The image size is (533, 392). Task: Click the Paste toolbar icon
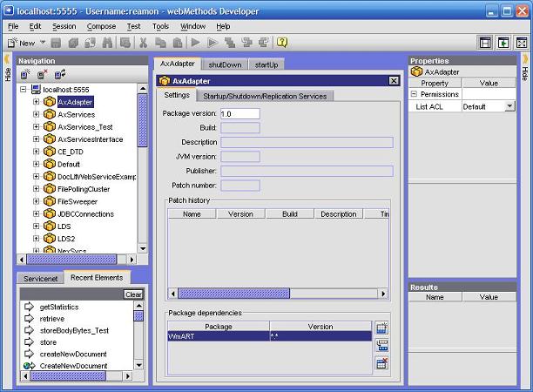pos(178,43)
